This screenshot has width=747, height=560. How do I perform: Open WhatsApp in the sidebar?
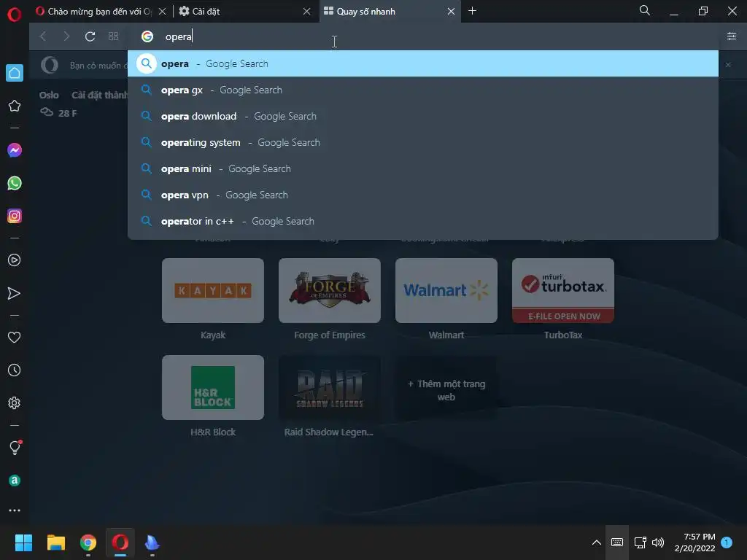[x=15, y=183]
